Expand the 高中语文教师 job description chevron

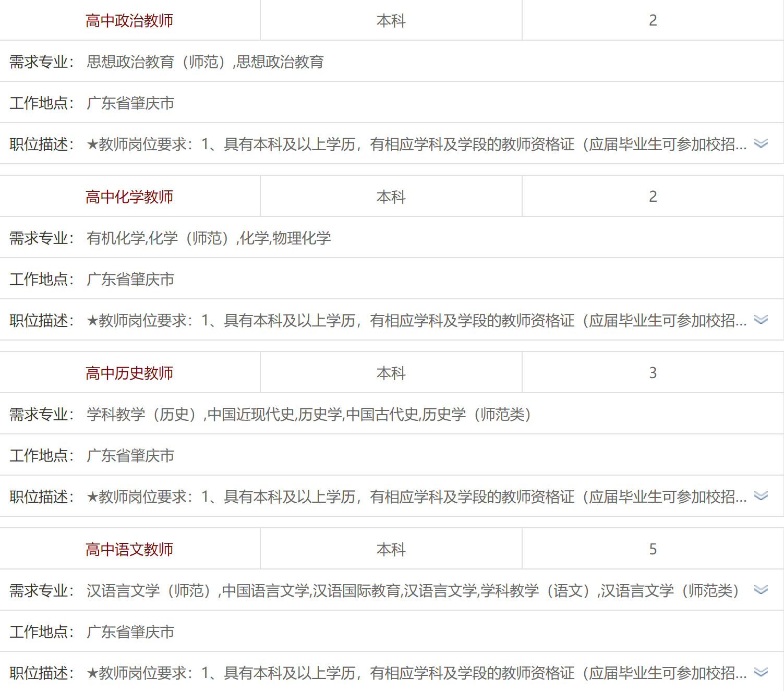coord(761,672)
